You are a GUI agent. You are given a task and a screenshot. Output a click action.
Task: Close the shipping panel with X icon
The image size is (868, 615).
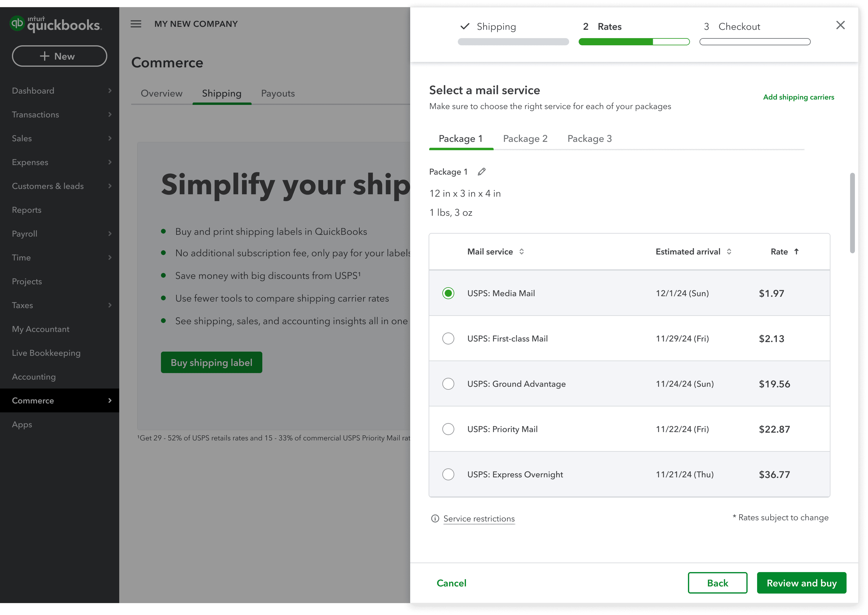pyautogui.click(x=840, y=25)
